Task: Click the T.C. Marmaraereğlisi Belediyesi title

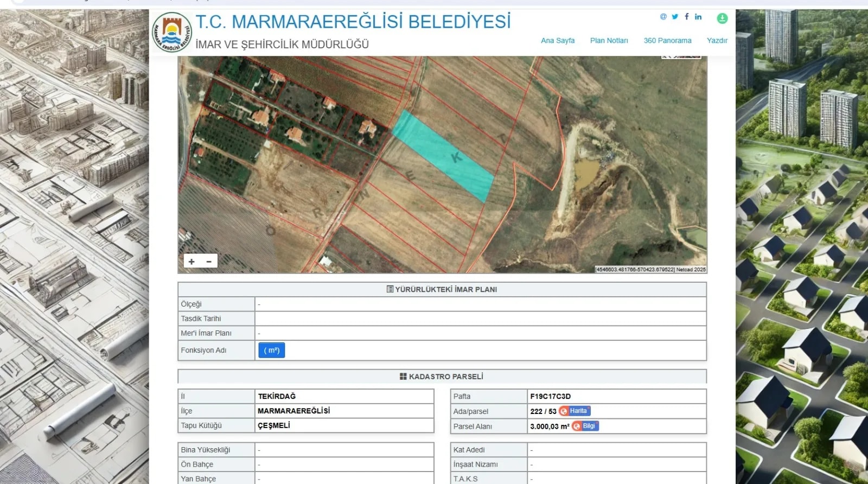Action: [353, 22]
